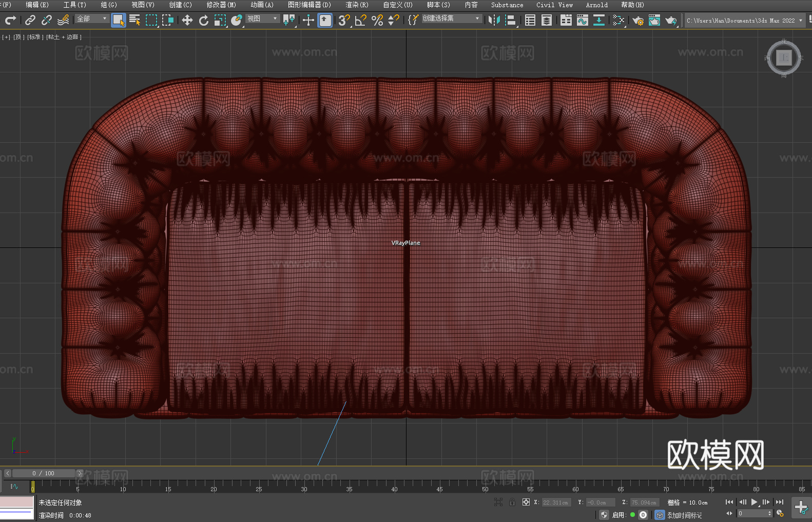
Task: Open the 渲染(R) menu
Action: coord(357,5)
